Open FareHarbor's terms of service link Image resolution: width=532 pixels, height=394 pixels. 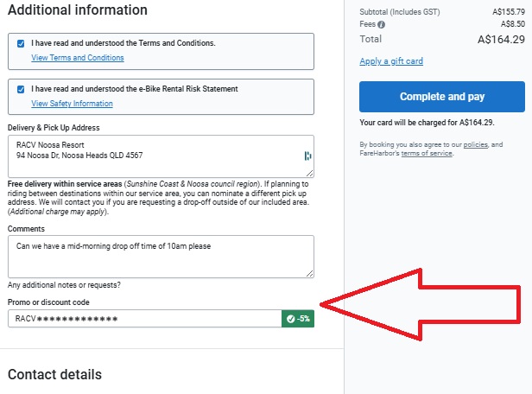pyautogui.click(x=427, y=154)
